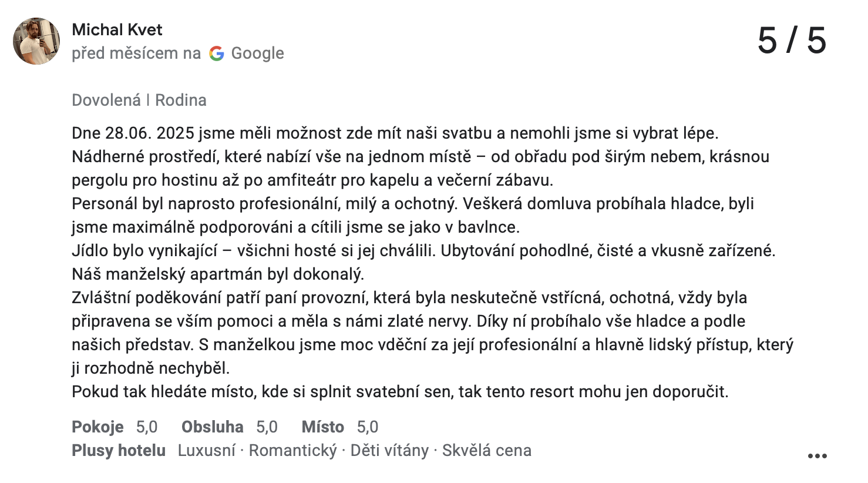Screen dimensions: 868x483
Task: Open the Google review source link
Action: (x=257, y=53)
